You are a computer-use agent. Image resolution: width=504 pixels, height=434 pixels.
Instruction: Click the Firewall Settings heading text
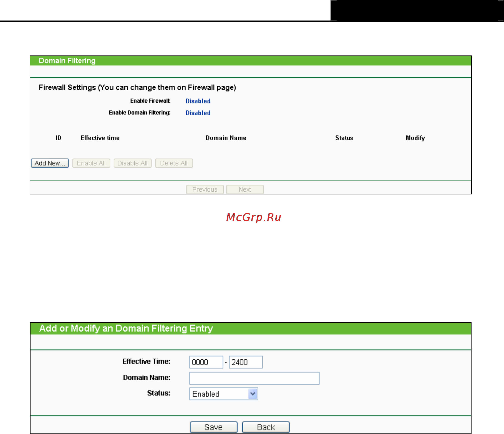pyautogui.click(x=137, y=88)
